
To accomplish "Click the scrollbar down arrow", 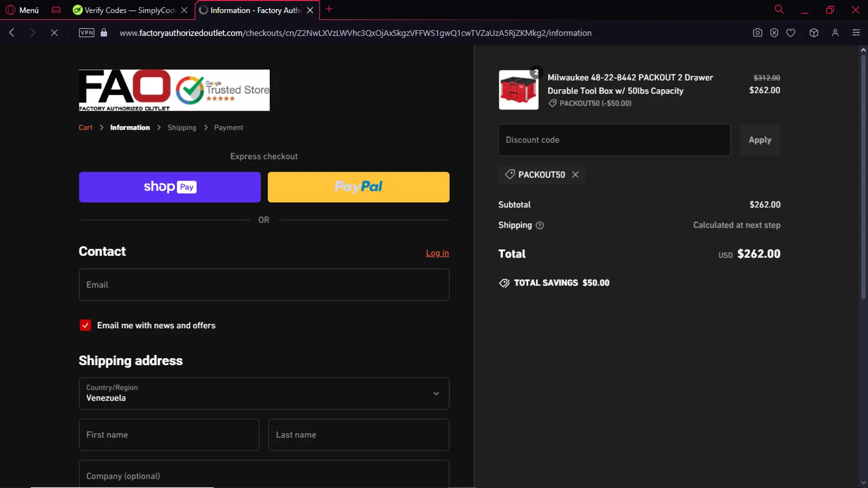I will click(x=863, y=483).
